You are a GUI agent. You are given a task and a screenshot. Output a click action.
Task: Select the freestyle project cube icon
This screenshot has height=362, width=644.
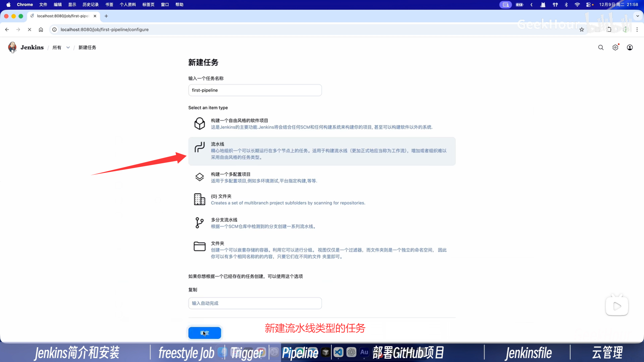(200, 124)
